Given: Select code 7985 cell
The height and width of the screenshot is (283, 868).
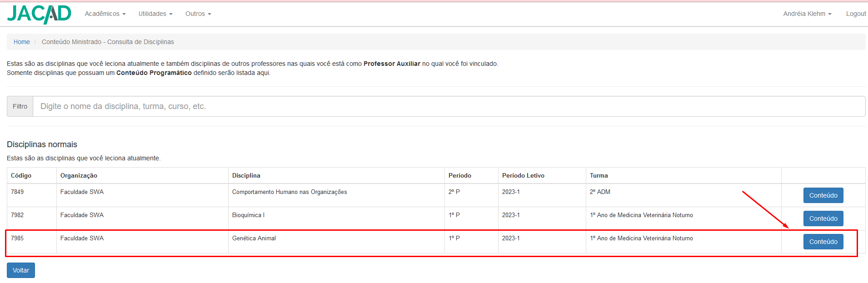Looking at the screenshot, I should click(x=32, y=242).
